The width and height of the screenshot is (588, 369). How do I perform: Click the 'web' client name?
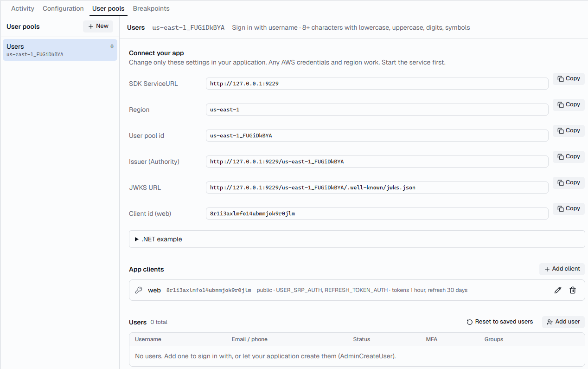(154, 290)
